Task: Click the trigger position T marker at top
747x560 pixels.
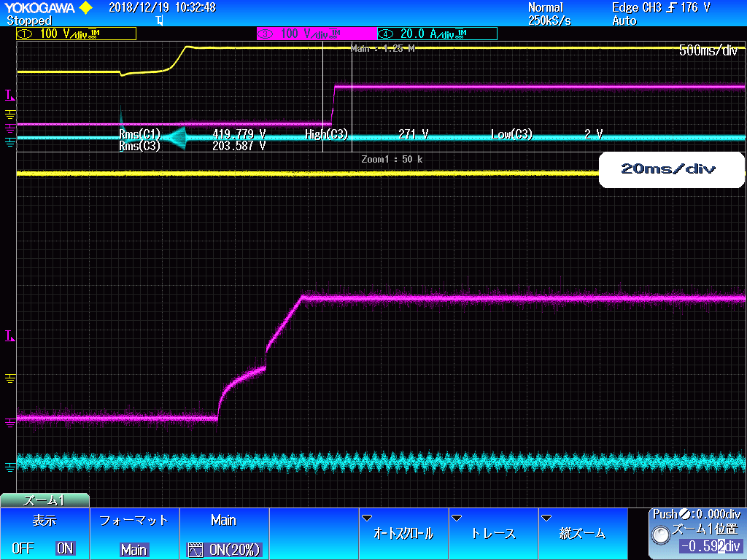Action: [x=160, y=20]
